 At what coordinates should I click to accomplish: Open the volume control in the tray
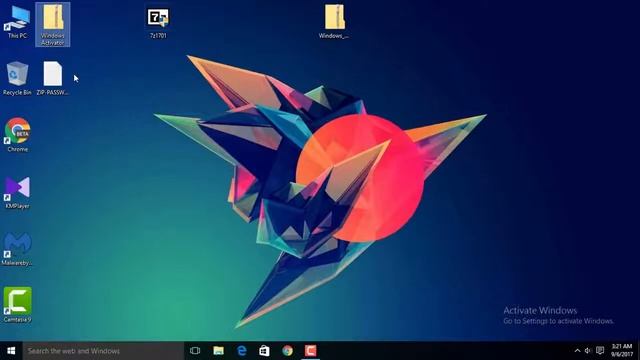[x=588, y=351]
